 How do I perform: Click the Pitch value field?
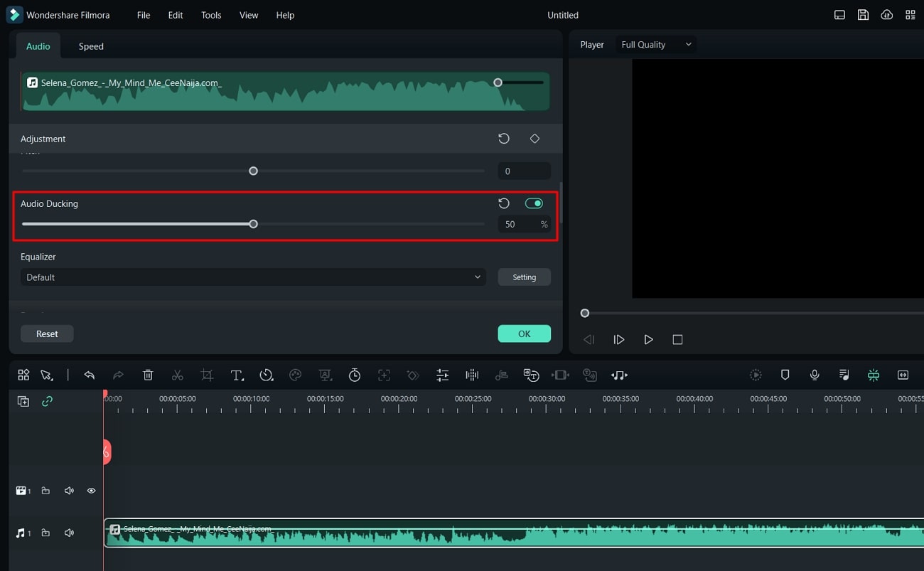click(524, 171)
